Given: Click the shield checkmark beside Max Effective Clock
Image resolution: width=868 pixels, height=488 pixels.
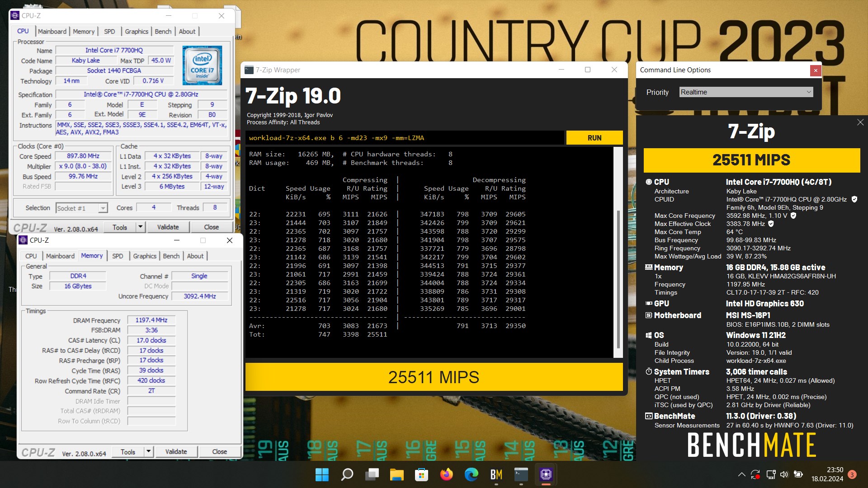Looking at the screenshot, I should click(x=771, y=224).
